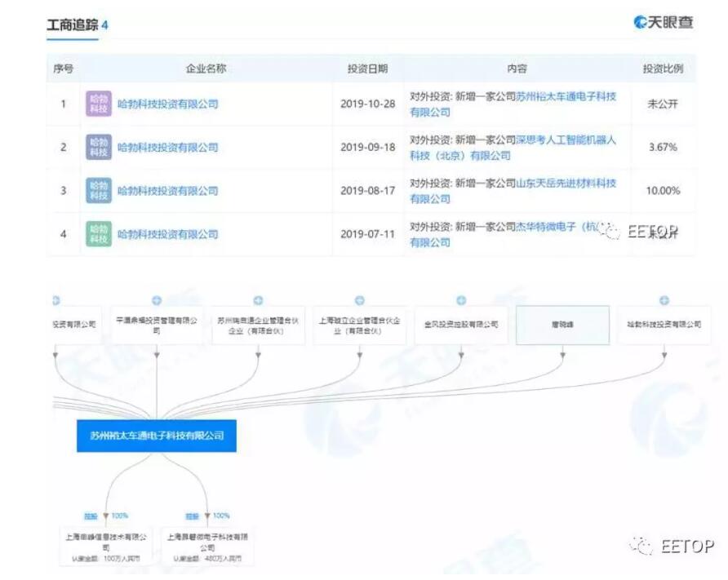Open 哈勃科技投资有限公司 in the 2019-07-11 row

click(x=167, y=234)
